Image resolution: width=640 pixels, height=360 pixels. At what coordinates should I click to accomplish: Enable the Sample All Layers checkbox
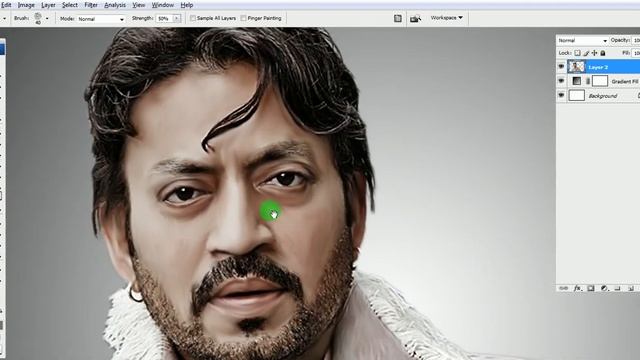193,18
